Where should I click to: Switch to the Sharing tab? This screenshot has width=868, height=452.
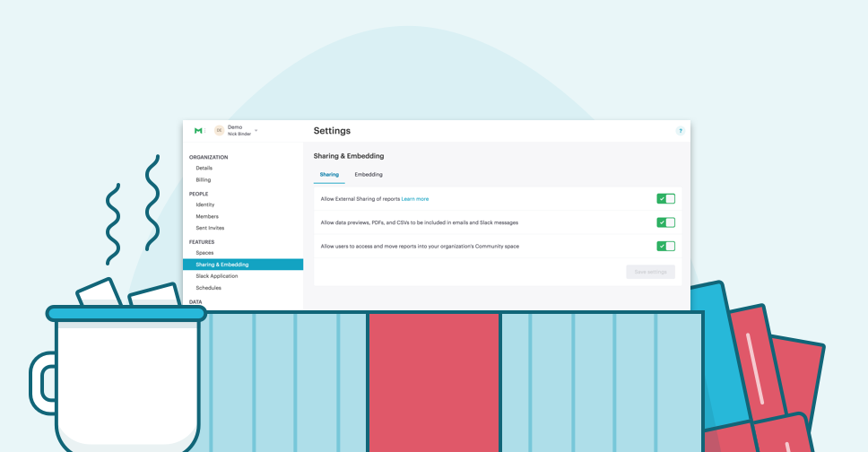(329, 175)
